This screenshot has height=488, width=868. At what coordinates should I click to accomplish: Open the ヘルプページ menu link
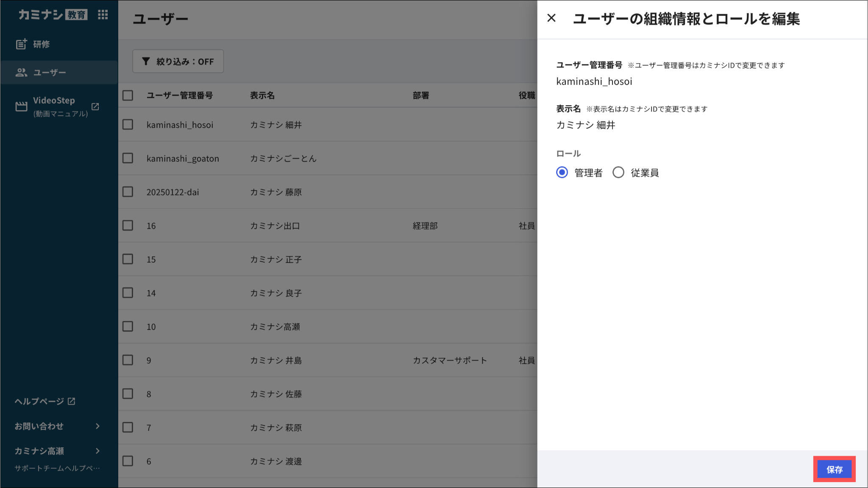coord(39,401)
